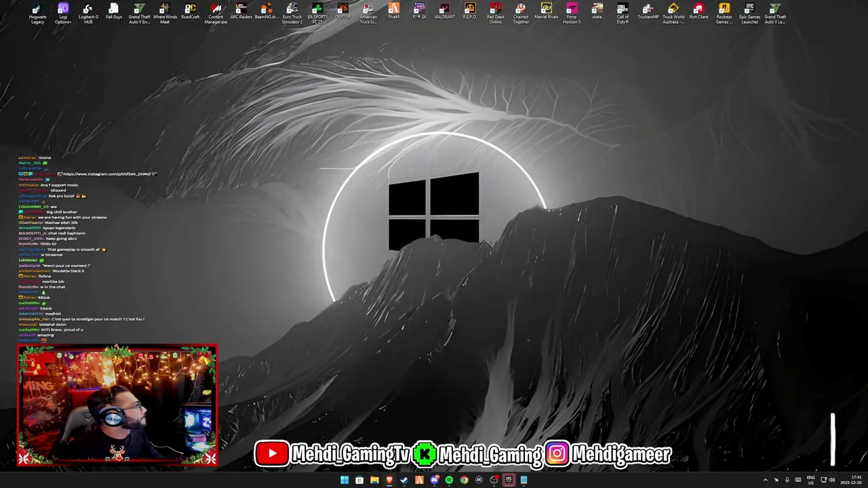This screenshot has width=868, height=488.
Task: Open the BeamNG.drive shortcut
Action: pos(267,12)
